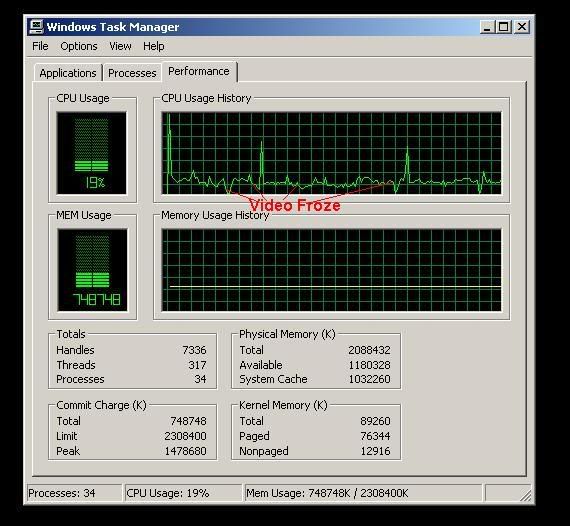Click the 'Handles' label in Totals
Image resolution: width=570 pixels, height=526 pixels.
[x=75, y=350]
